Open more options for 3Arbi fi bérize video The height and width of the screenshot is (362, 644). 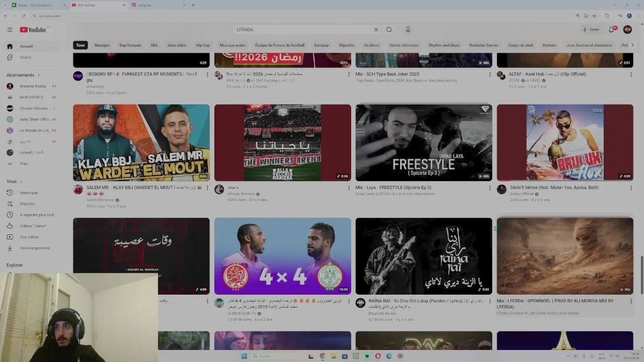(x=631, y=188)
